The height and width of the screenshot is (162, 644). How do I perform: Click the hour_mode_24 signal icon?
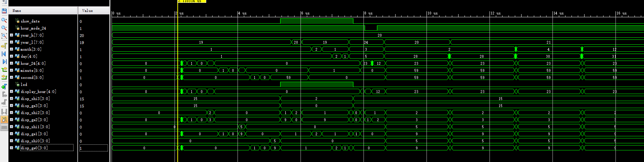pyautogui.click(x=17, y=28)
